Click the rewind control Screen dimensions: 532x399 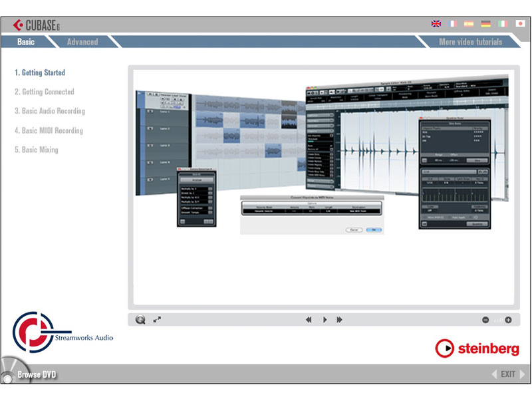coord(309,320)
